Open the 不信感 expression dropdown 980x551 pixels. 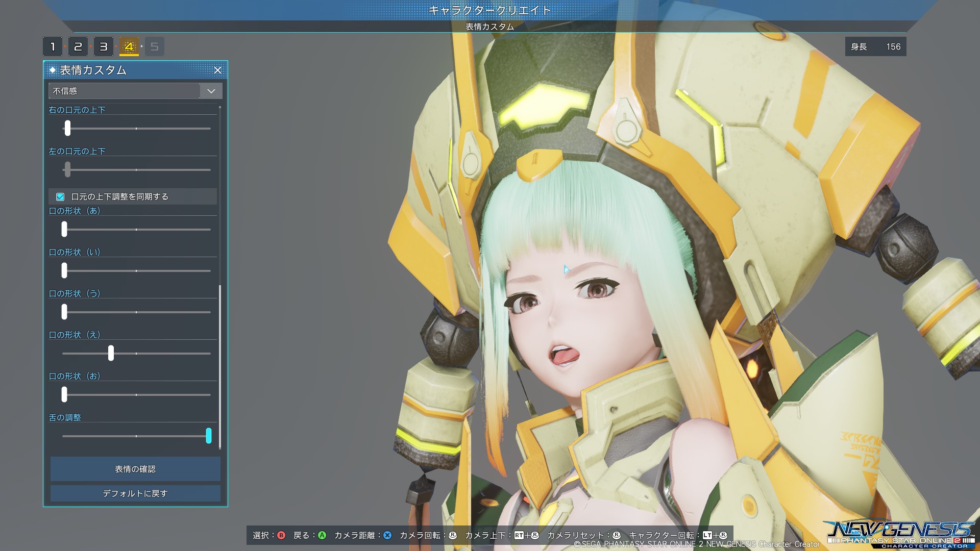pyautogui.click(x=124, y=91)
